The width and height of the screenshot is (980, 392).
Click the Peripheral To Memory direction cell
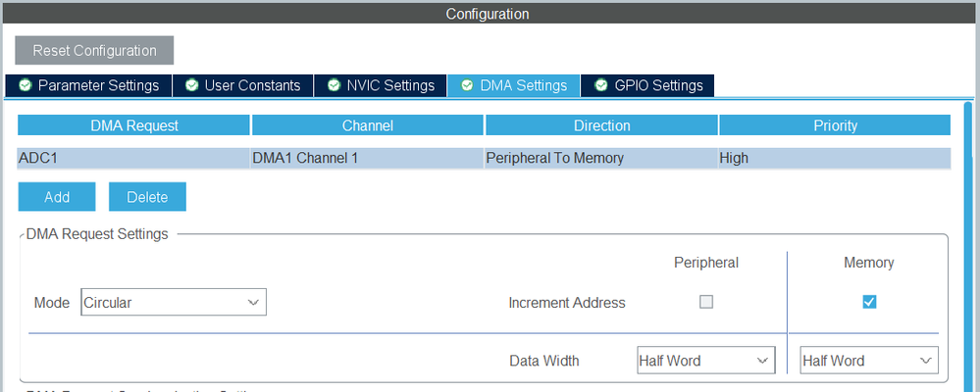click(601, 158)
